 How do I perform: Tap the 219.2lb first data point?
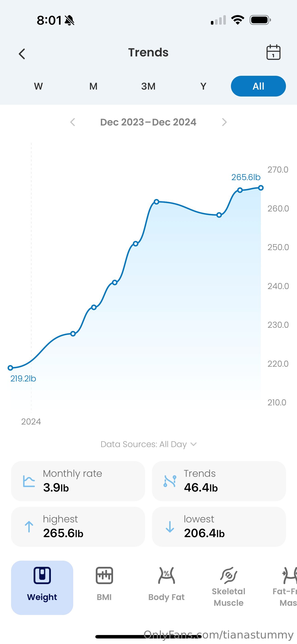[10, 368]
